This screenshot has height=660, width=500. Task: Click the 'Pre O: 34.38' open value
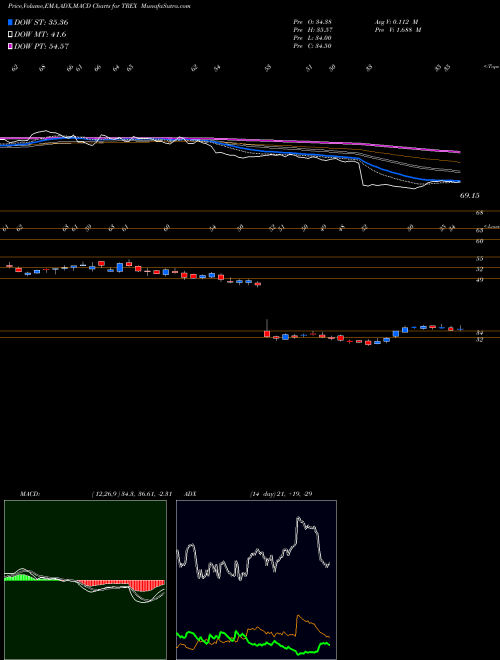[x=312, y=22]
